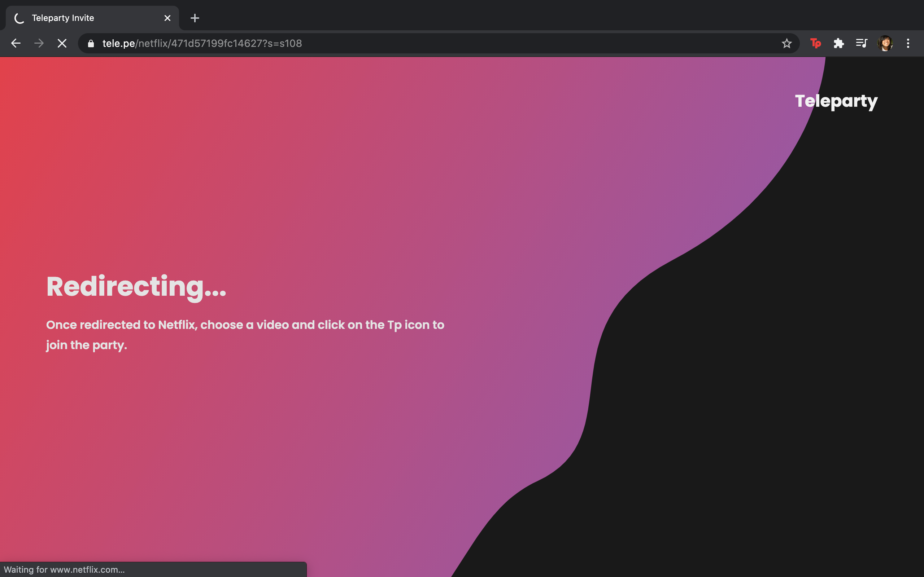Screen dimensions: 924x577
Task: Open a new tab with plus button
Action: coord(195,18)
